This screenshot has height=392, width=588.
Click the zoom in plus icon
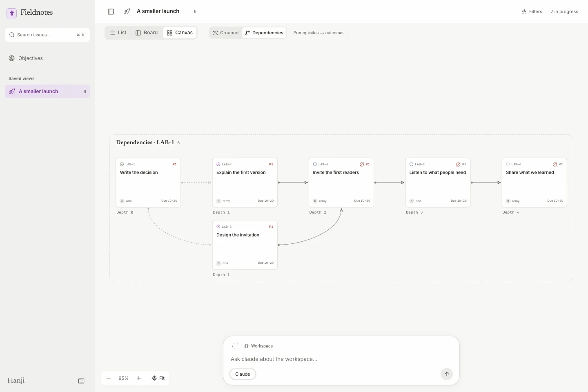[x=139, y=378]
